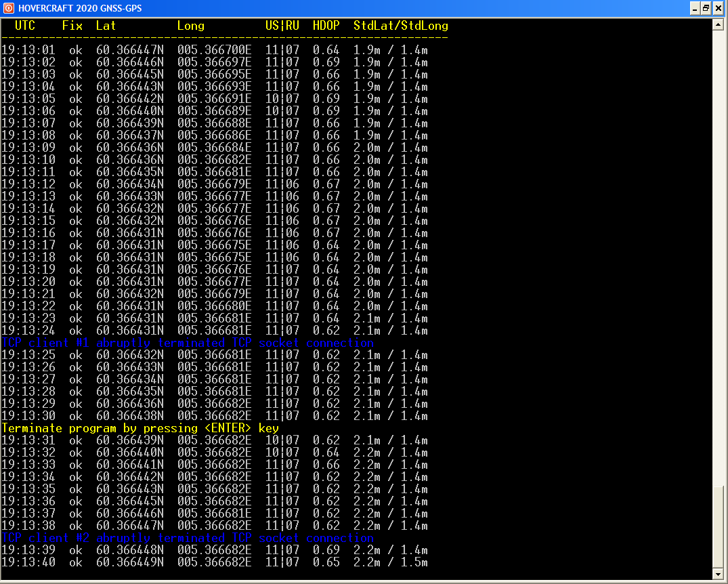Screen dimensions: 728x584
Task: Restore down the console window
Action: (x=706, y=8)
